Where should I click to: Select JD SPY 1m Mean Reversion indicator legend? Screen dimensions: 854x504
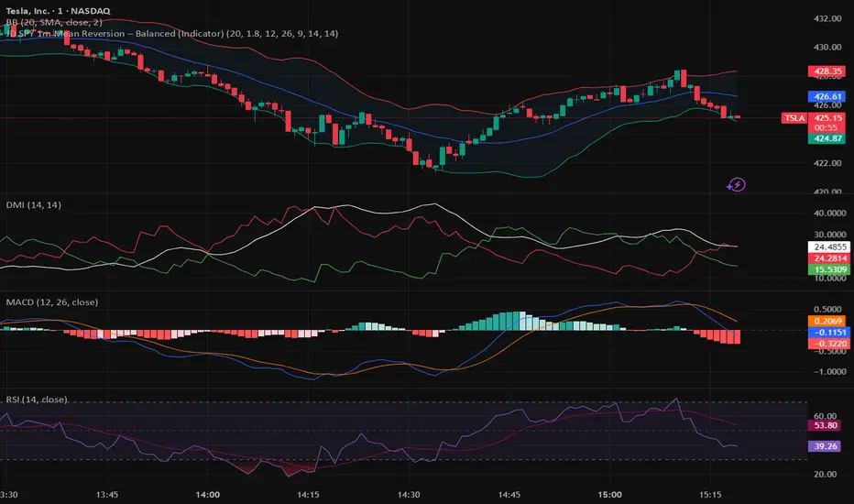pyautogui.click(x=172, y=33)
